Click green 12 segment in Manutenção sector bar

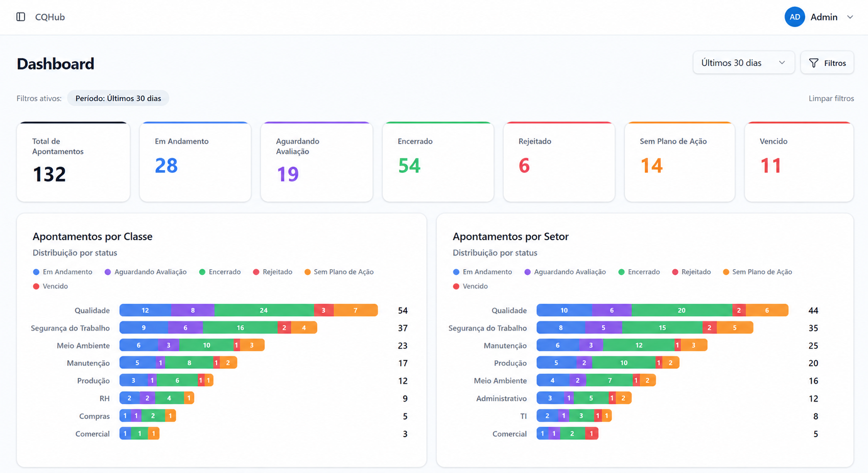coord(639,345)
